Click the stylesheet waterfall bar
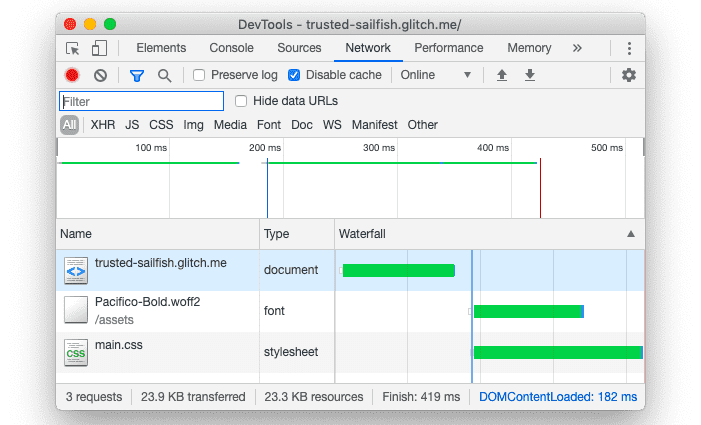 coord(558,352)
